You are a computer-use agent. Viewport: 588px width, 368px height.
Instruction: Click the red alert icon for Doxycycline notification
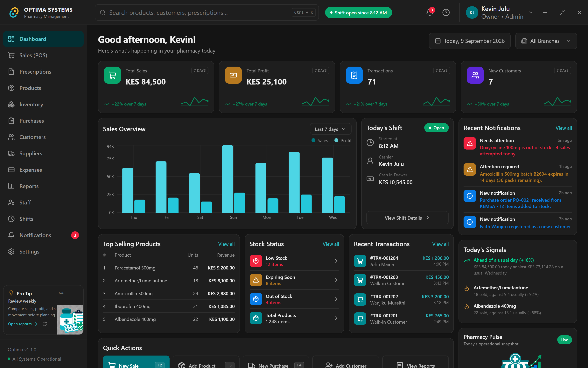[x=470, y=143]
